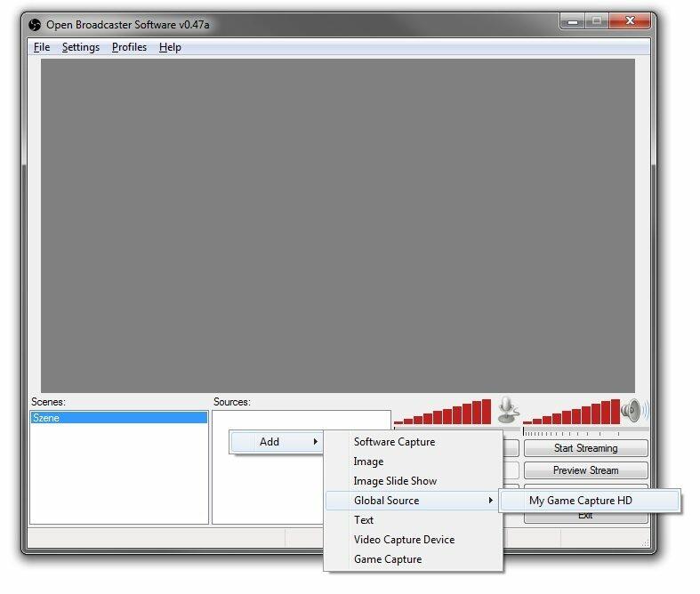The image size is (700, 594).
Task: Minimize the OBS window
Action: (573, 21)
